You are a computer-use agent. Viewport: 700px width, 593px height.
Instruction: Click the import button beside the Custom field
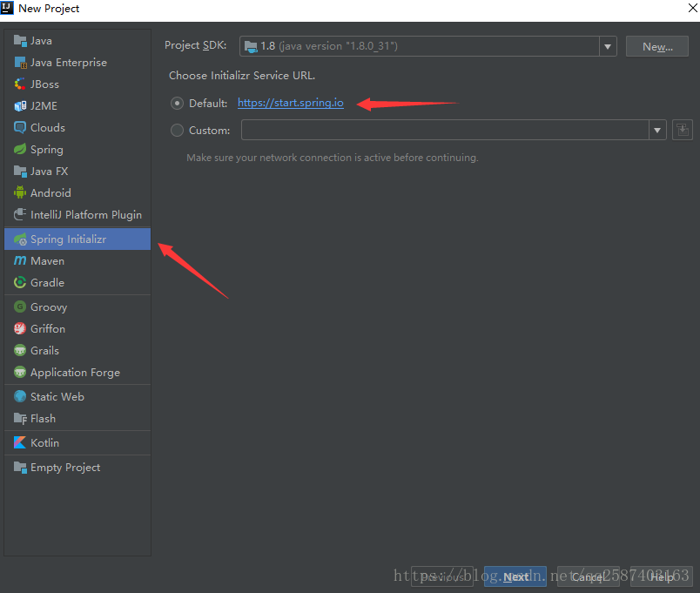[x=682, y=130]
